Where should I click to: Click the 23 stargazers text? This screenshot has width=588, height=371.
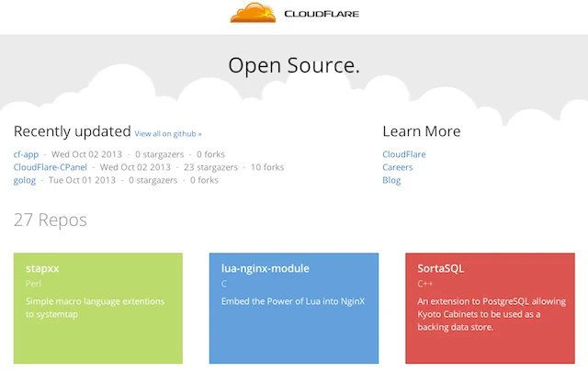coord(210,167)
